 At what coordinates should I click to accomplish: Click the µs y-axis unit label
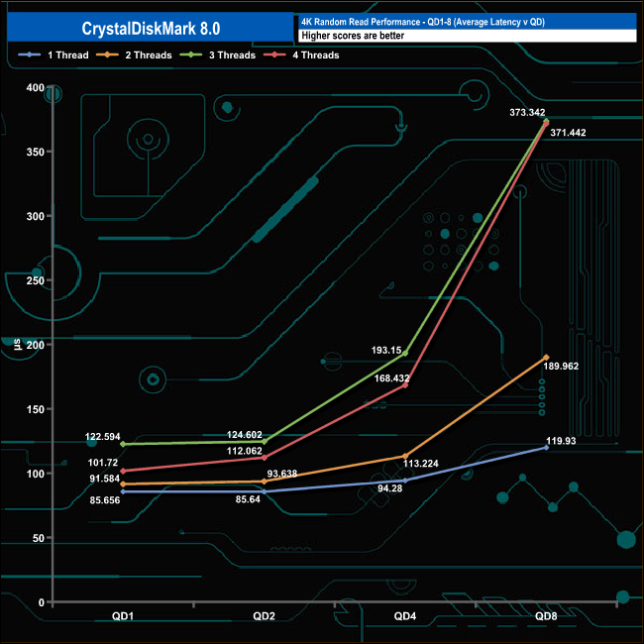pos(17,345)
